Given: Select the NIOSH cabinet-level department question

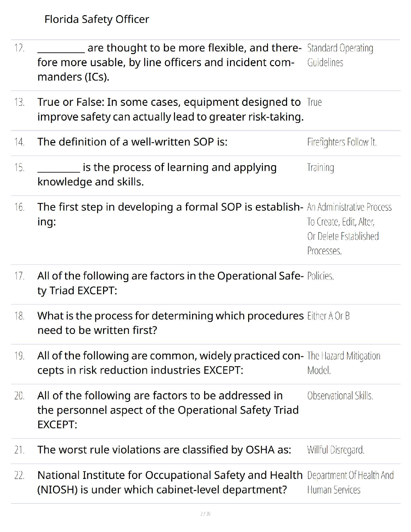Looking at the screenshot, I should point(170,482).
